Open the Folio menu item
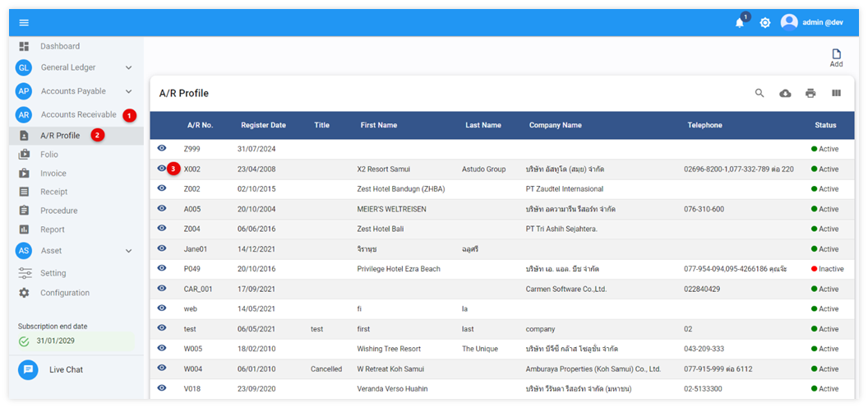This screenshot has height=408, width=868. pos(49,154)
